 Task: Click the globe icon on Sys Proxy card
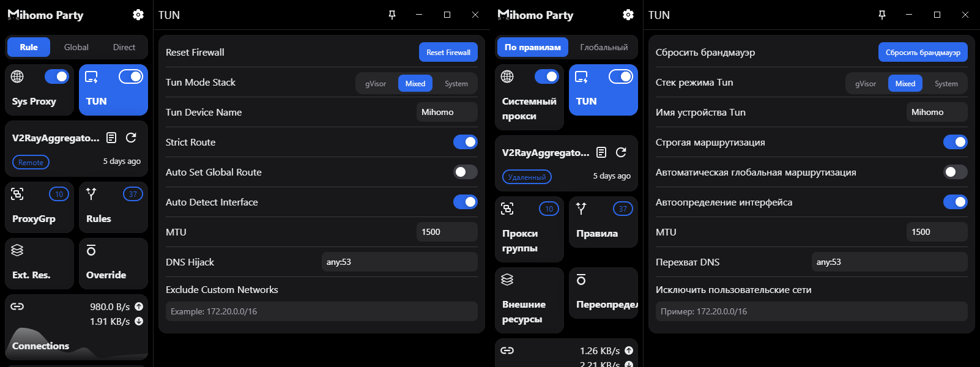point(18,76)
